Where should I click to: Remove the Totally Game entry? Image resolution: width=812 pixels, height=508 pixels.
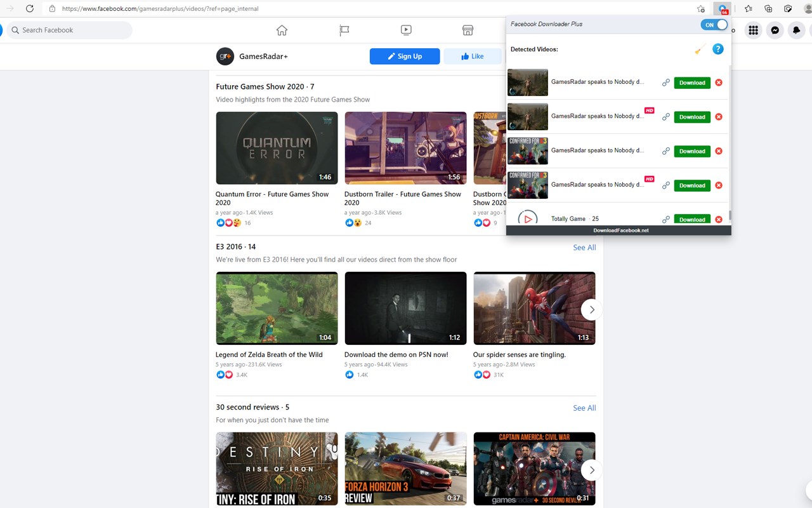(x=719, y=219)
